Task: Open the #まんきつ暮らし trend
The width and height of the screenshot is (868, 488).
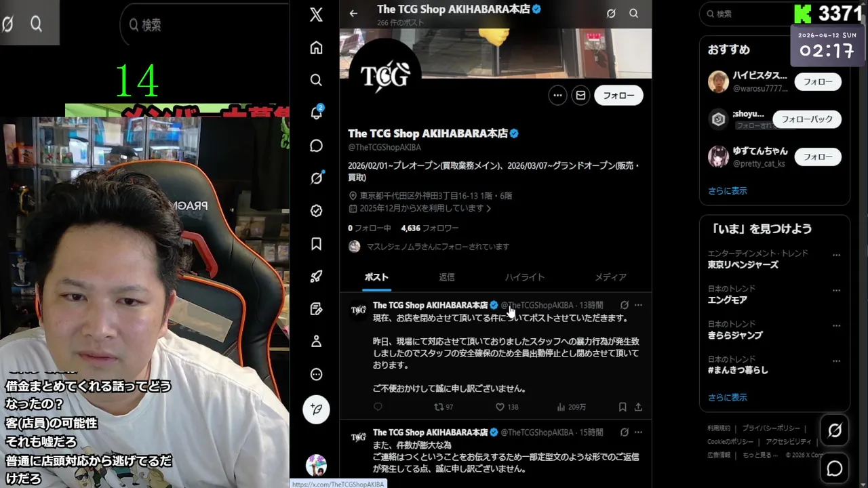Action: coord(738,371)
